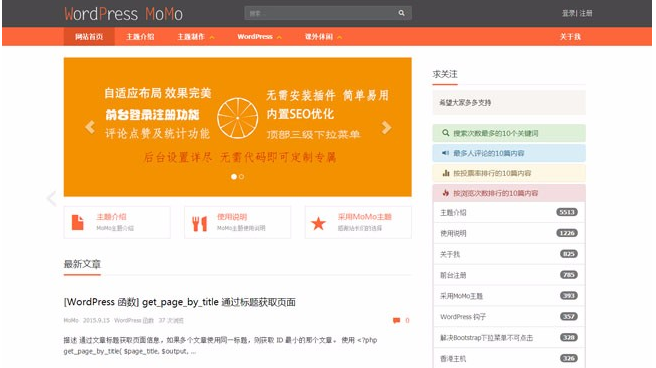
Task: Click the star icon beside 采用MoMo主题
Action: tap(318, 223)
